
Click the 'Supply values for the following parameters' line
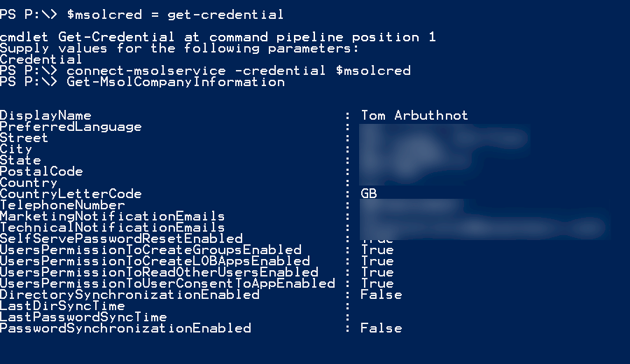click(x=178, y=48)
